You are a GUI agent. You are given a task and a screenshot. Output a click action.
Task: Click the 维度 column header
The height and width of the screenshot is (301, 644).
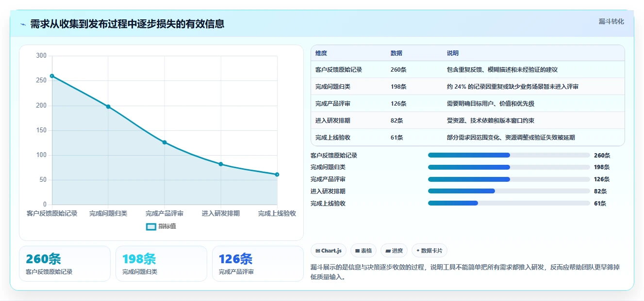click(x=321, y=53)
